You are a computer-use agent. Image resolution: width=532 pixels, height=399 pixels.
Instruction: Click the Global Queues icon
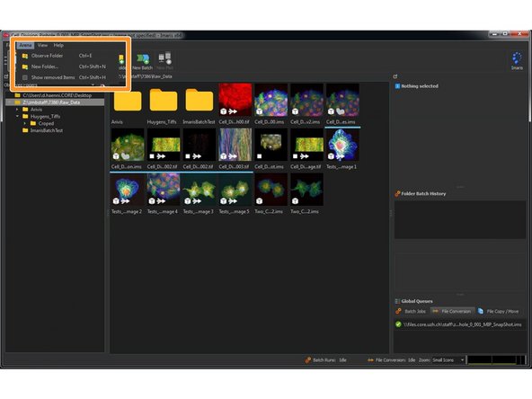point(397,301)
